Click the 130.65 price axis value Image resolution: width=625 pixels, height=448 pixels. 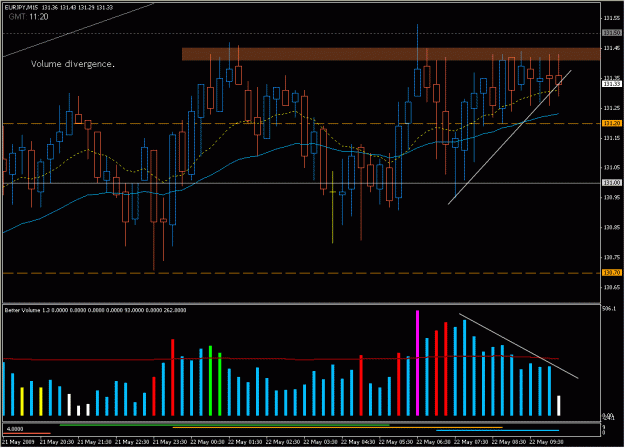(612, 287)
